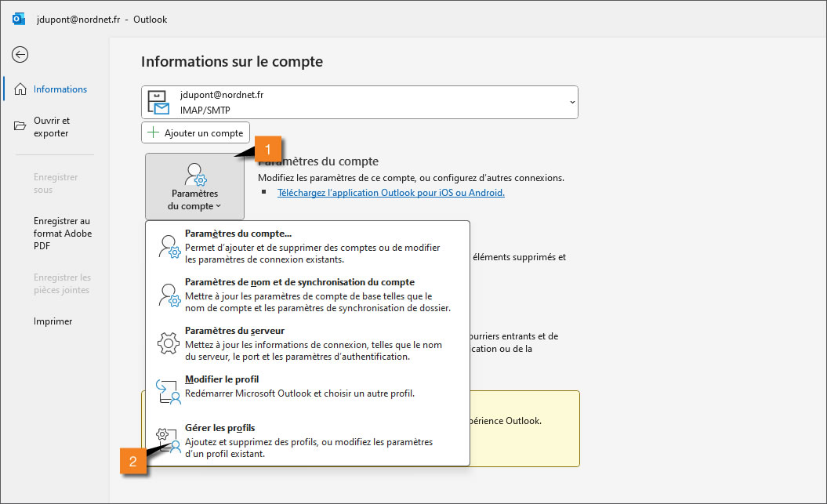Open the Imprimer page from the sidebar
The width and height of the screenshot is (827, 504).
coord(53,321)
